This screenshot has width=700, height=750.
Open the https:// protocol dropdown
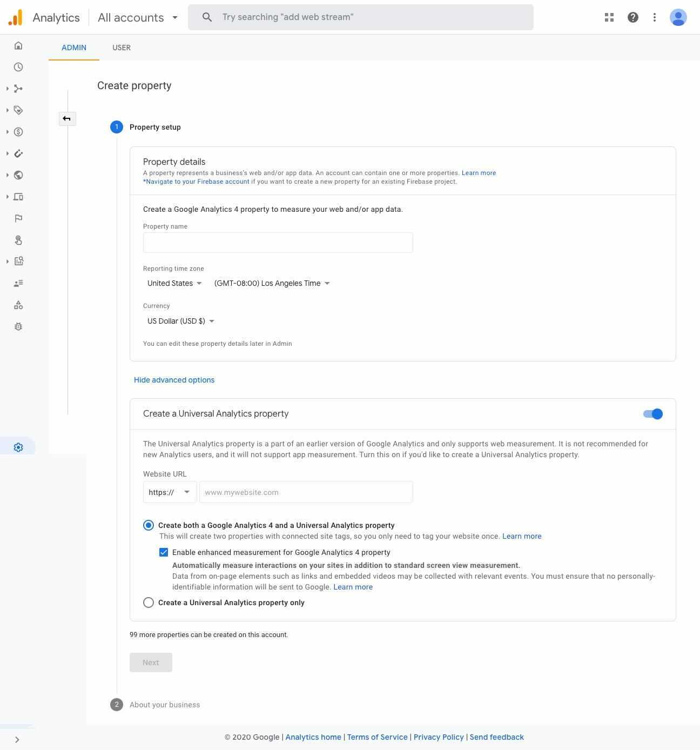pos(170,492)
